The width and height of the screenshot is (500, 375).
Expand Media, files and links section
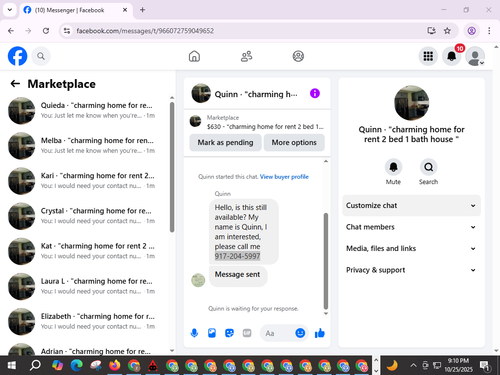(x=411, y=248)
